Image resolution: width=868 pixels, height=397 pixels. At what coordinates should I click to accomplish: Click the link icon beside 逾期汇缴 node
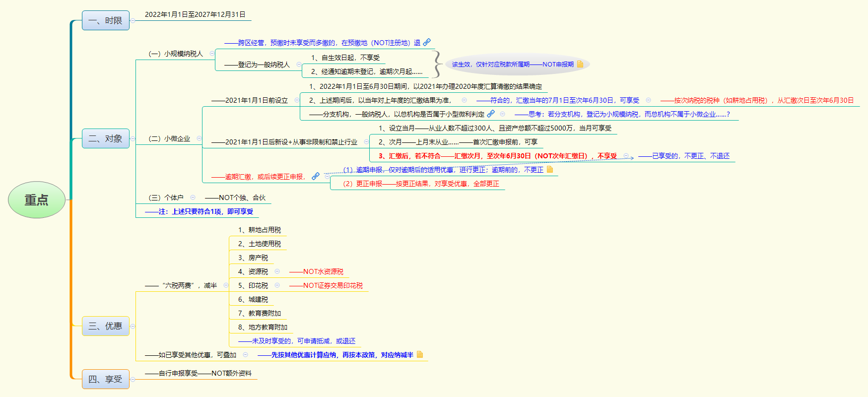316,176
